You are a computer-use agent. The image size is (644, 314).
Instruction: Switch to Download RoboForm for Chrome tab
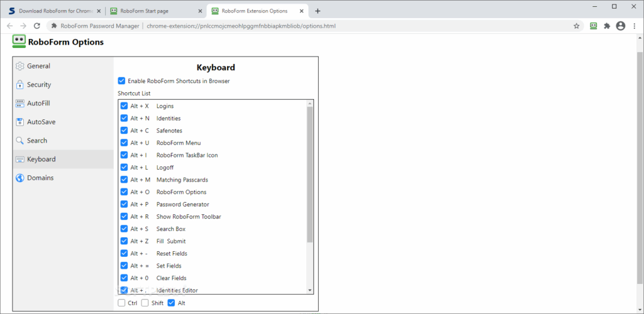53,11
